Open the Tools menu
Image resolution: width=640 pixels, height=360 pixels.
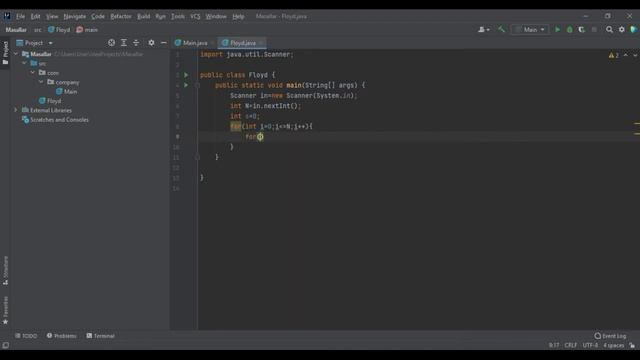tap(178, 16)
